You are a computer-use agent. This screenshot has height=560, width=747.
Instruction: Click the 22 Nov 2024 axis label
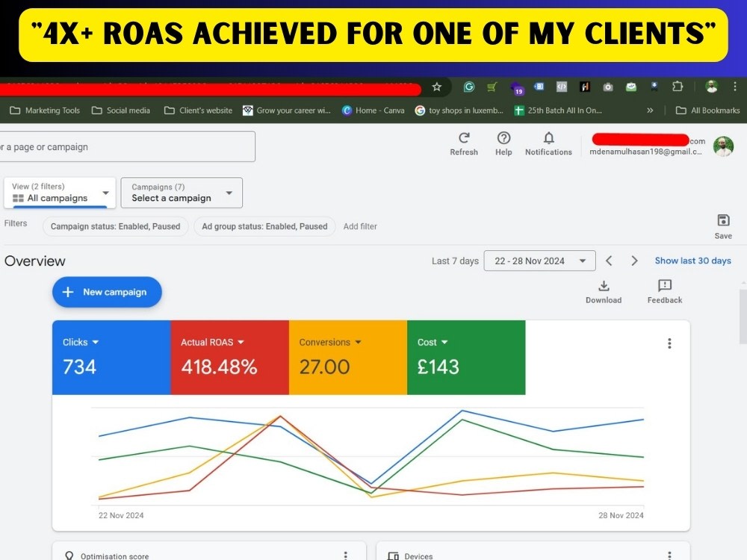[x=121, y=516]
